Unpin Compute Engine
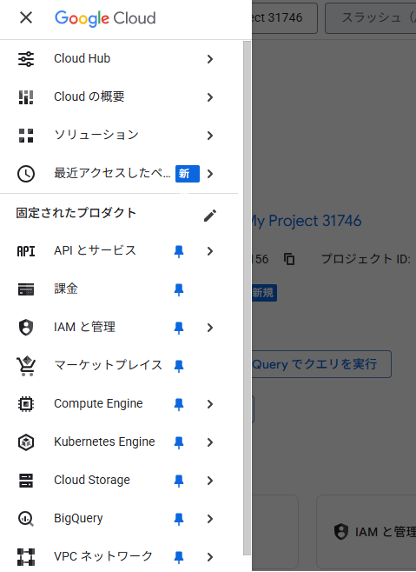416x572 pixels. (179, 404)
